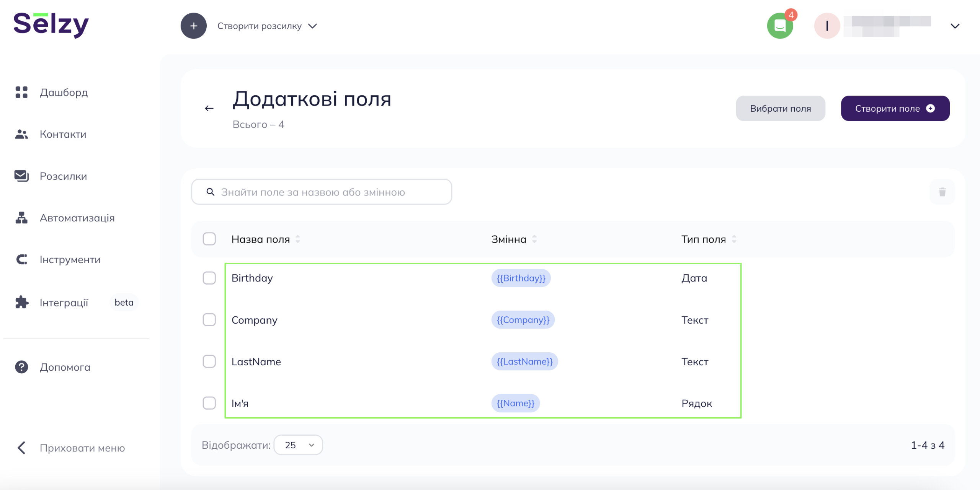This screenshot has height=490, width=980.
Task: Search field by name or variable
Action: pos(322,191)
